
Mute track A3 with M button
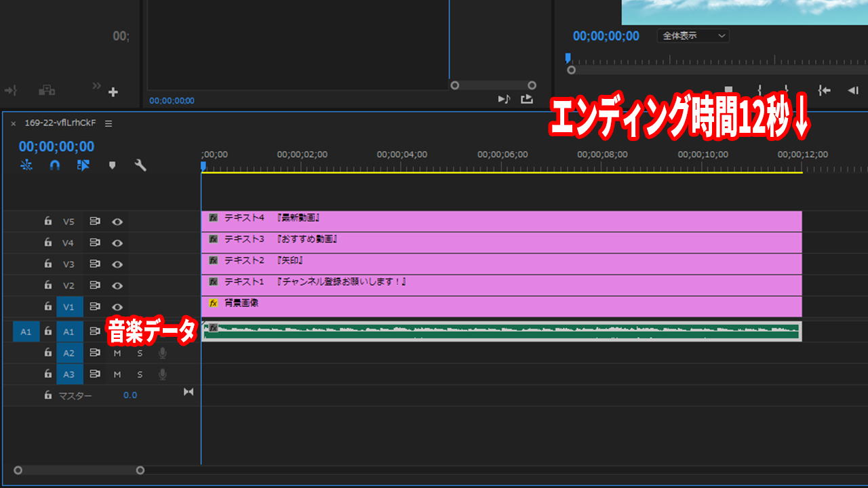(x=117, y=375)
